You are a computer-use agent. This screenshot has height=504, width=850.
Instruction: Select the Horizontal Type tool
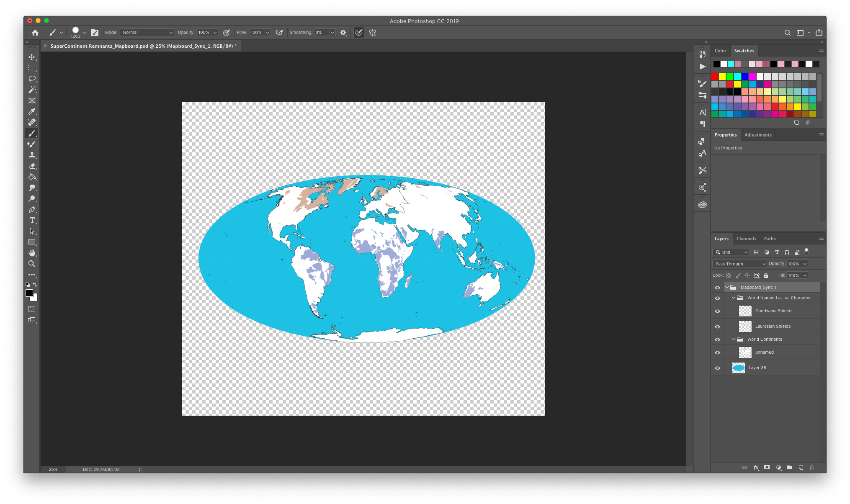32,220
